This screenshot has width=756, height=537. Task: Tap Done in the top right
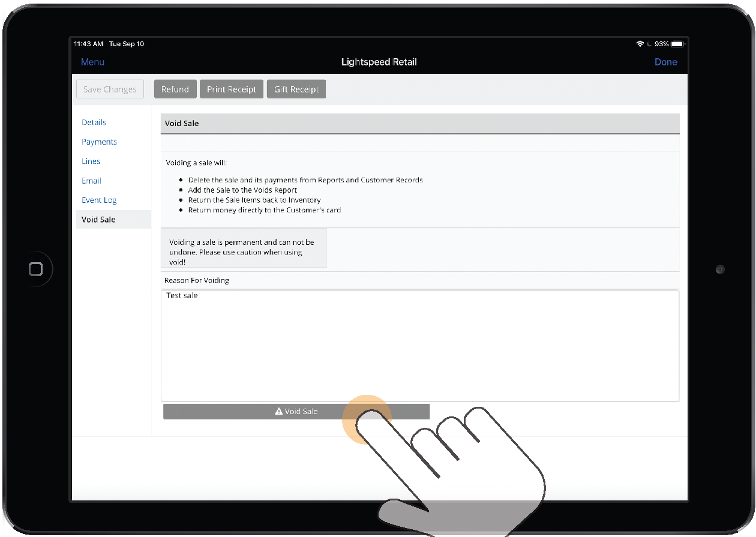click(x=665, y=62)
